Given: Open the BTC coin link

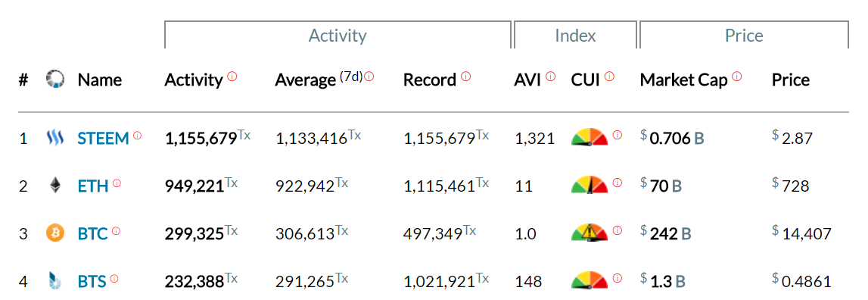Looking at the screenshot, I should (x=92, y=233).
